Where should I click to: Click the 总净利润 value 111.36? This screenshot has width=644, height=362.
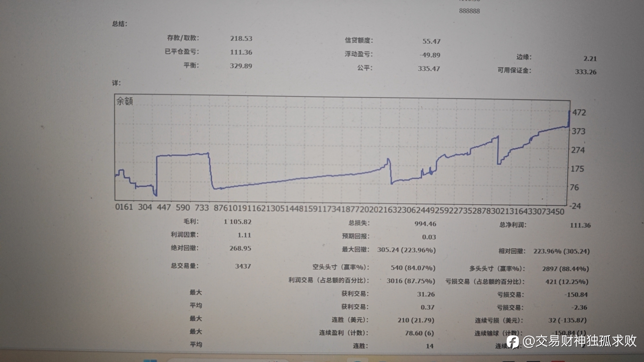[x=580, y=225]
